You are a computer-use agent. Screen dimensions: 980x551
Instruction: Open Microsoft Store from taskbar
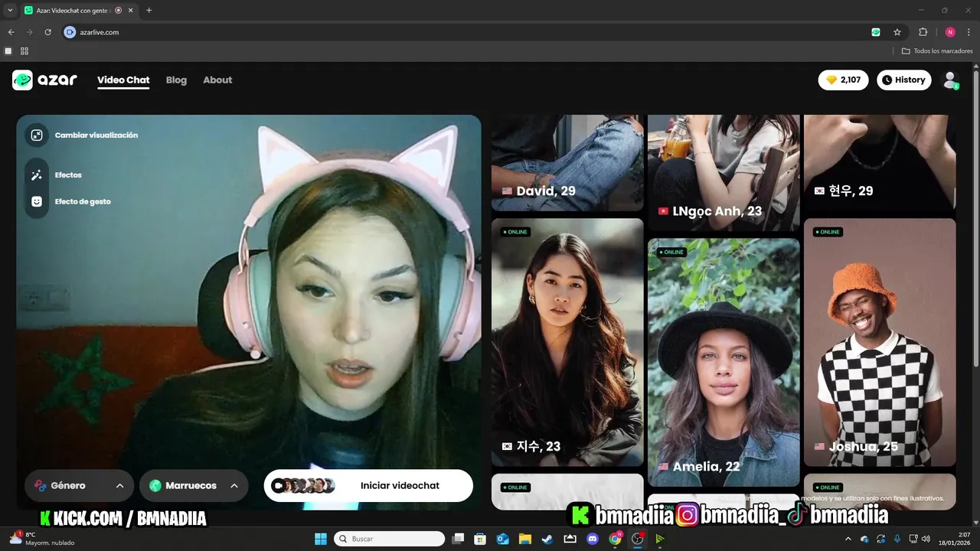[480, 539]
